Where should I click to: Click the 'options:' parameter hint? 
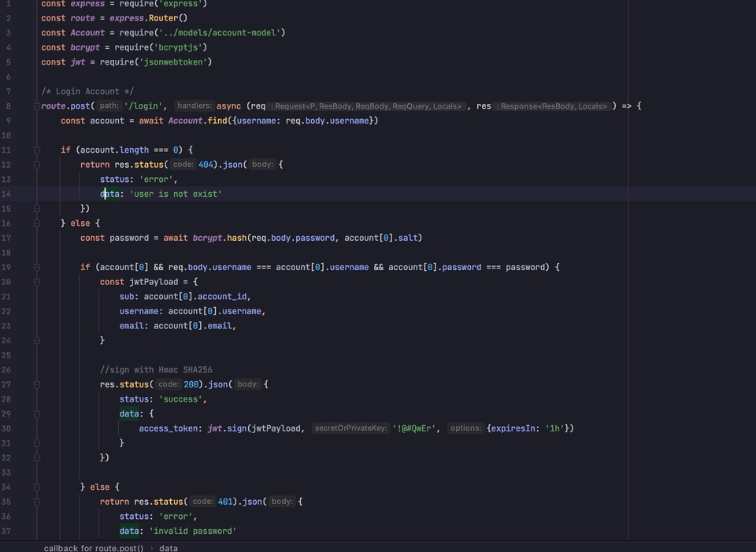[465, 428]
